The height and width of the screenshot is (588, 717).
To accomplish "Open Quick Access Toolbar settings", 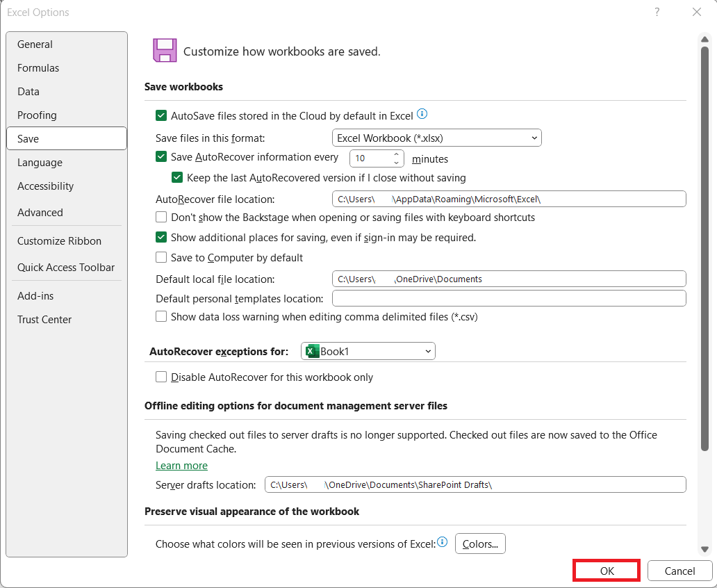I will pyautogui.click(x=67, y=268).
